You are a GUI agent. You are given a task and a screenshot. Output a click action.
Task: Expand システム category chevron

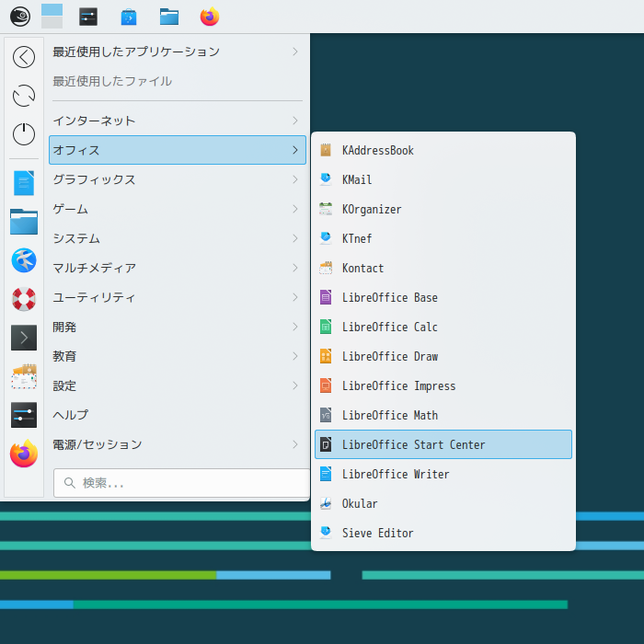pos(295,238)
